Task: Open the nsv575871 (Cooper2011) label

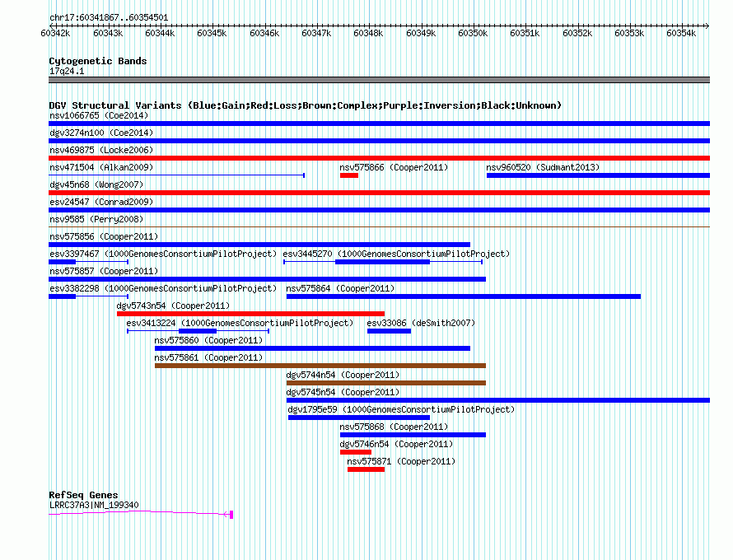Action: pyautogui.click(x=401, y=461)
